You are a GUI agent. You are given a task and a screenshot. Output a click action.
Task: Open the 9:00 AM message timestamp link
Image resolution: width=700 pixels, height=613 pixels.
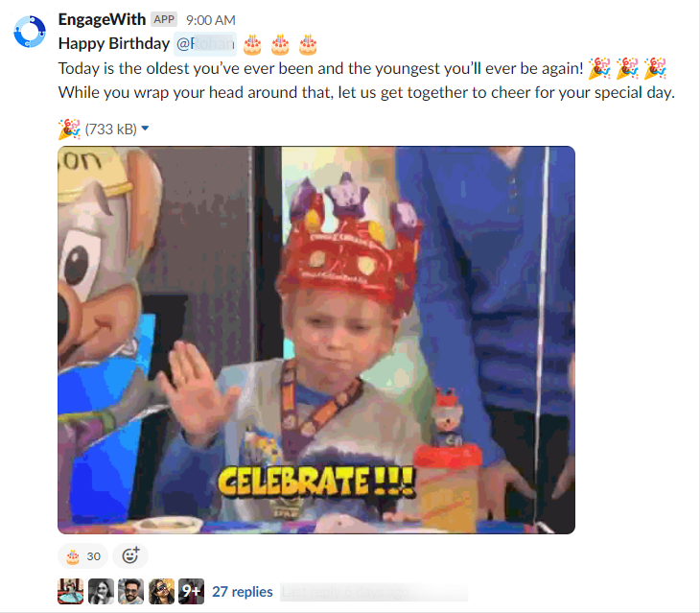211,20
